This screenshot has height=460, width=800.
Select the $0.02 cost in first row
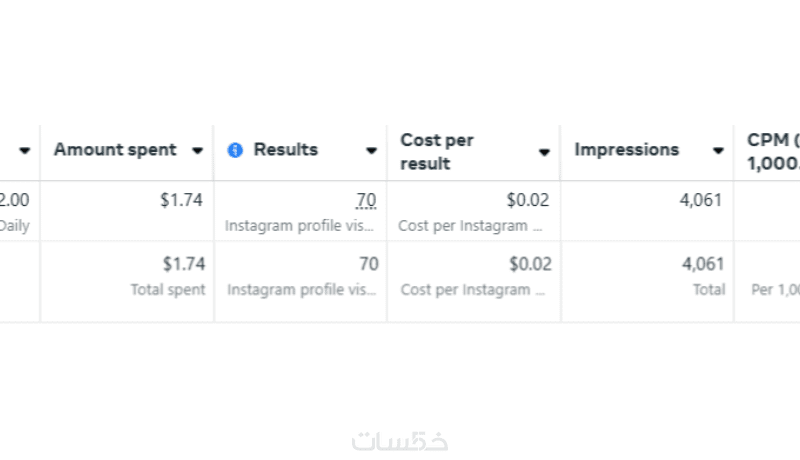coord(528,200)
